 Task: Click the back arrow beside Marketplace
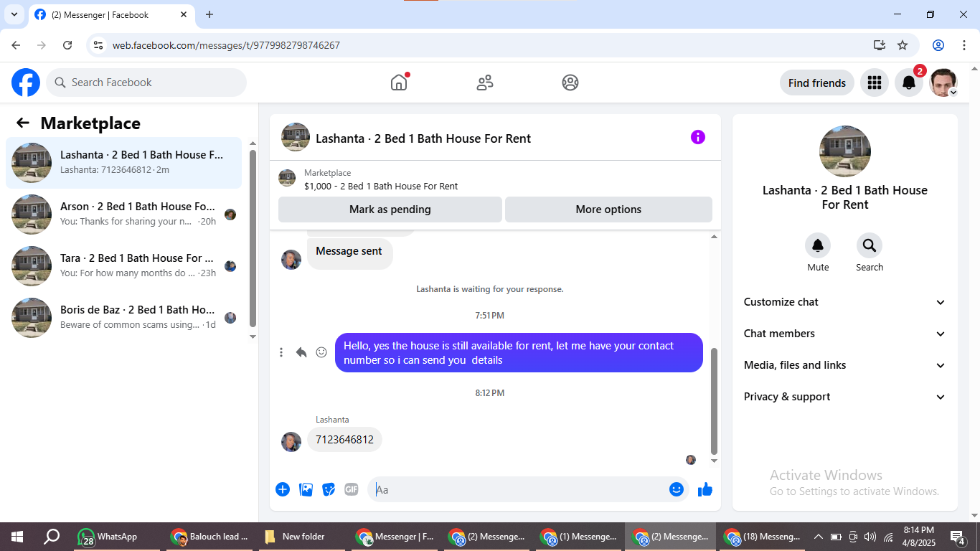[x=23, y=123]
